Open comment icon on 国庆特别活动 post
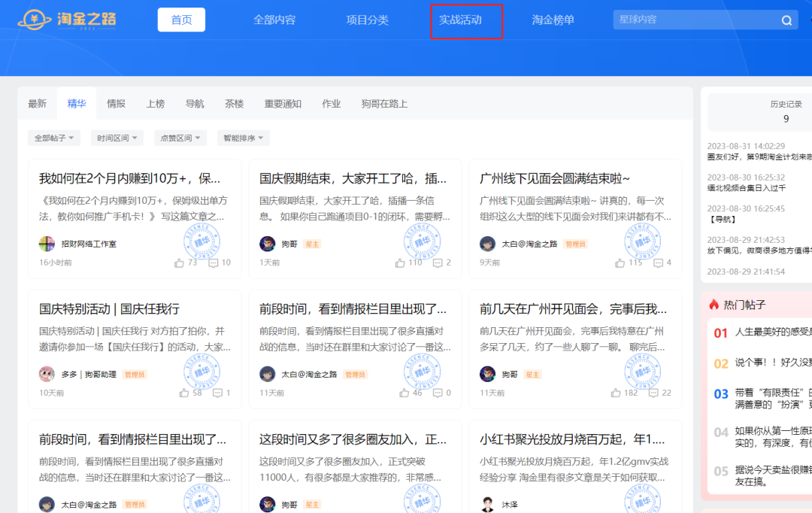 pyautogui.click(x=217, y=393)
